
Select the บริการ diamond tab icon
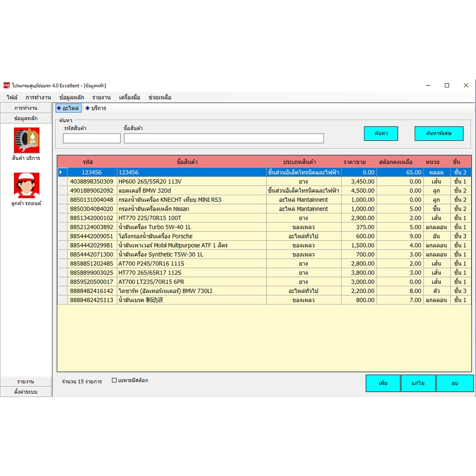[87, 108]
